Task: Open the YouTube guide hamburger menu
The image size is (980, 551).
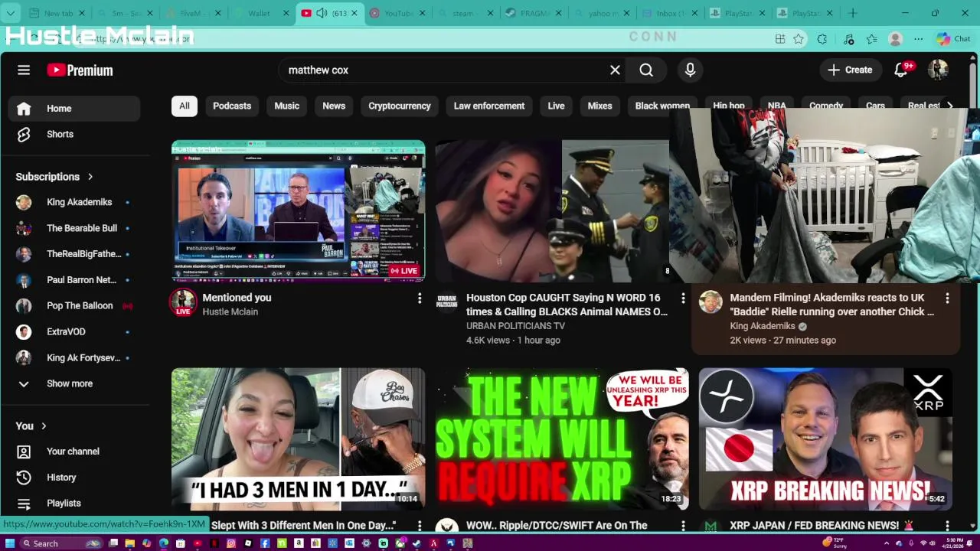Action: point(24,70)
